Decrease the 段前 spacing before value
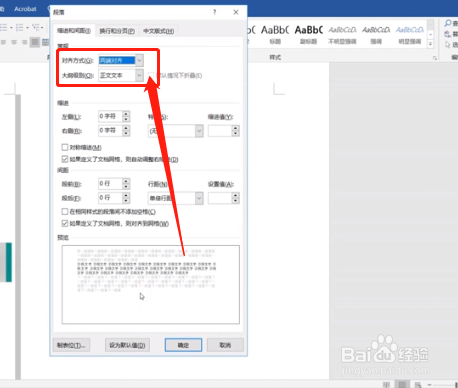Viewport: 458px width, 388px height. [126, 187]
